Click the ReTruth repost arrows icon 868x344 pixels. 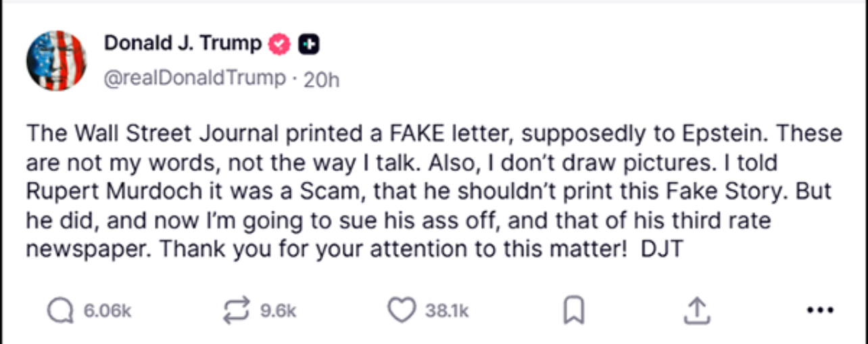point(238,310)
